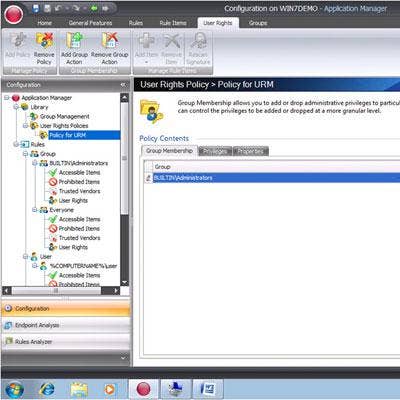
Task: Collapse the Rules tree node
Action: point(16,144)
